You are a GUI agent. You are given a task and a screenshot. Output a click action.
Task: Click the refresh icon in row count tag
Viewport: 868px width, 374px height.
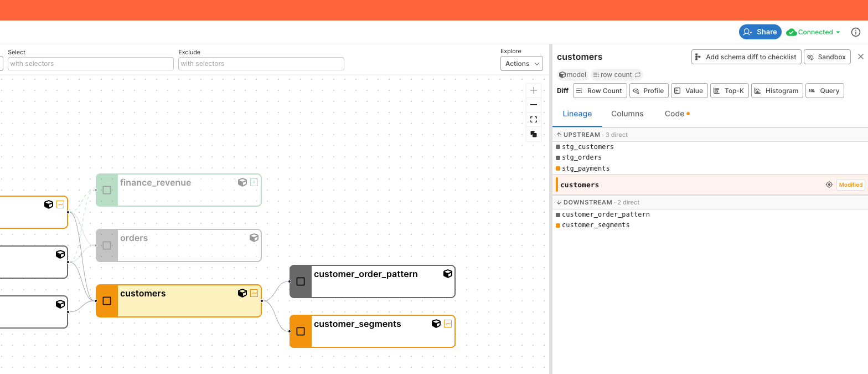638,75
